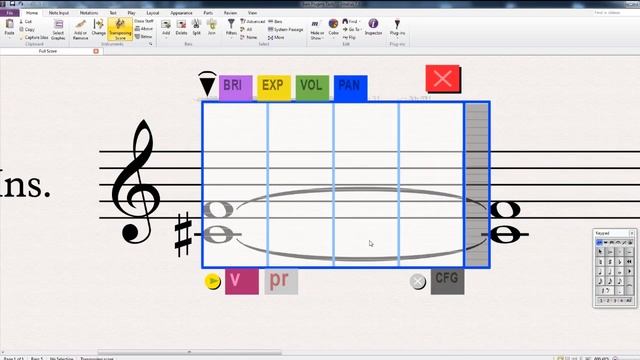Expand the Color dropdown arrow
Screen dimensions: 640x360
333,38
